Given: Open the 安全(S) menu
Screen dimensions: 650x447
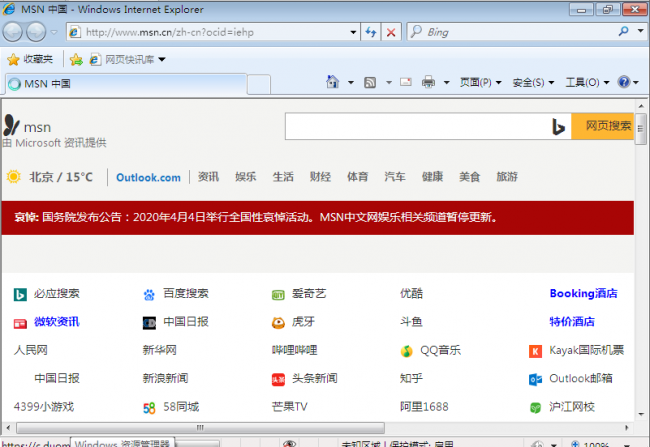Looking at the screenshot, I should (x=533, y=83).
